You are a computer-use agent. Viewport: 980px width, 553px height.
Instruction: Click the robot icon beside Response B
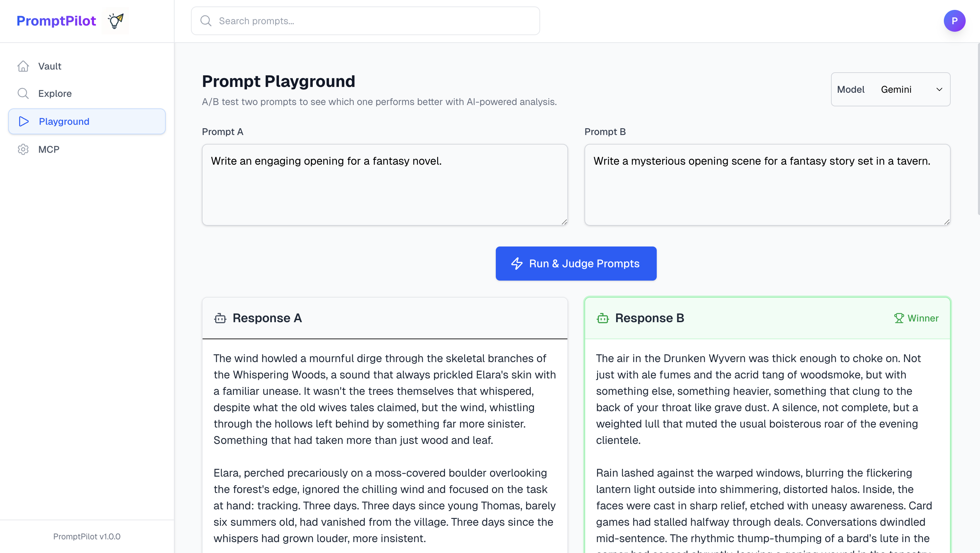tap(603, 318)
